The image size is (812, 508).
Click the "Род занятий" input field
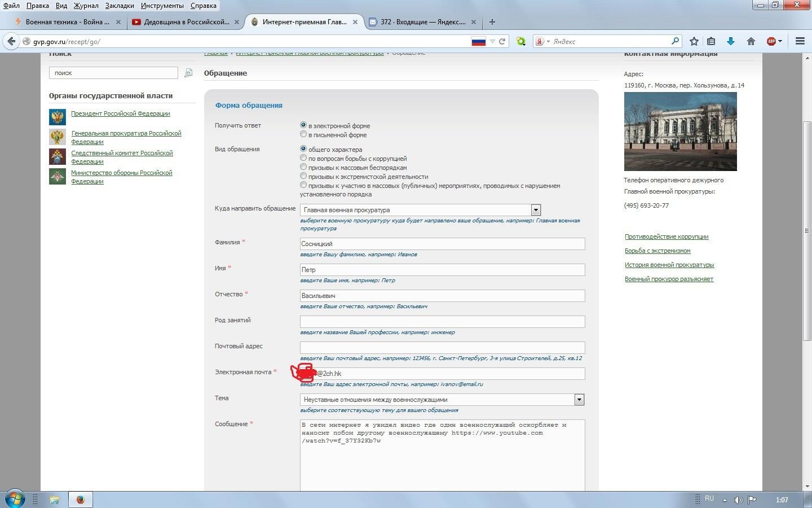(x=442, y=322)
